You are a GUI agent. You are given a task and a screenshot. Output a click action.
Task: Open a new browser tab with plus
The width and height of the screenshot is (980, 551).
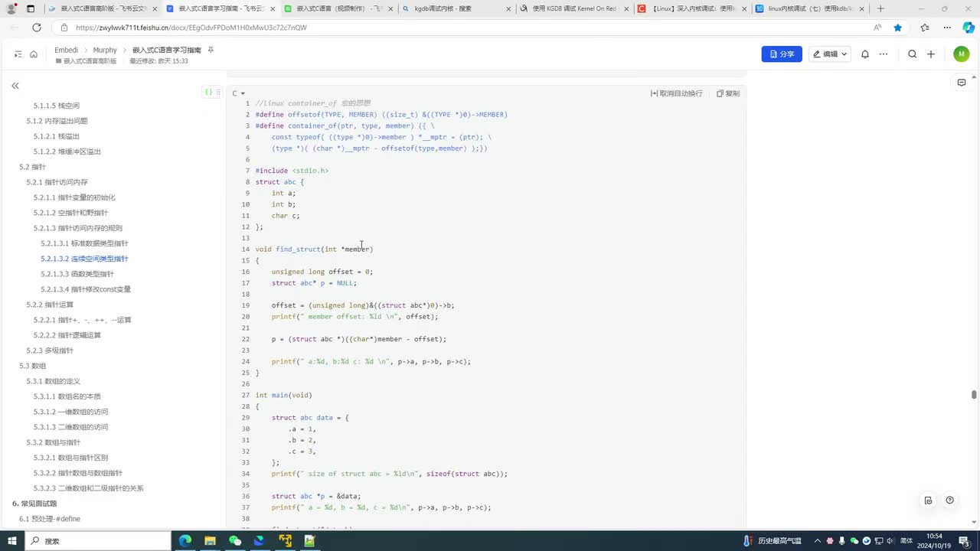point(880,8)
